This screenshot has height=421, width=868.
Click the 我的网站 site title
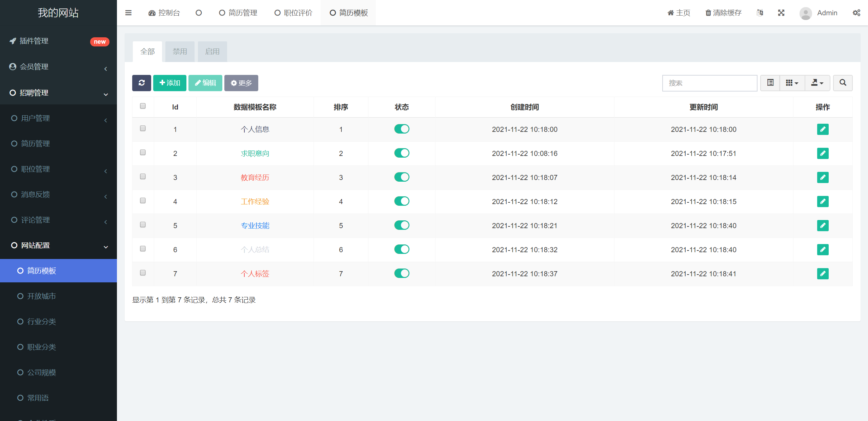coord(58,13)
